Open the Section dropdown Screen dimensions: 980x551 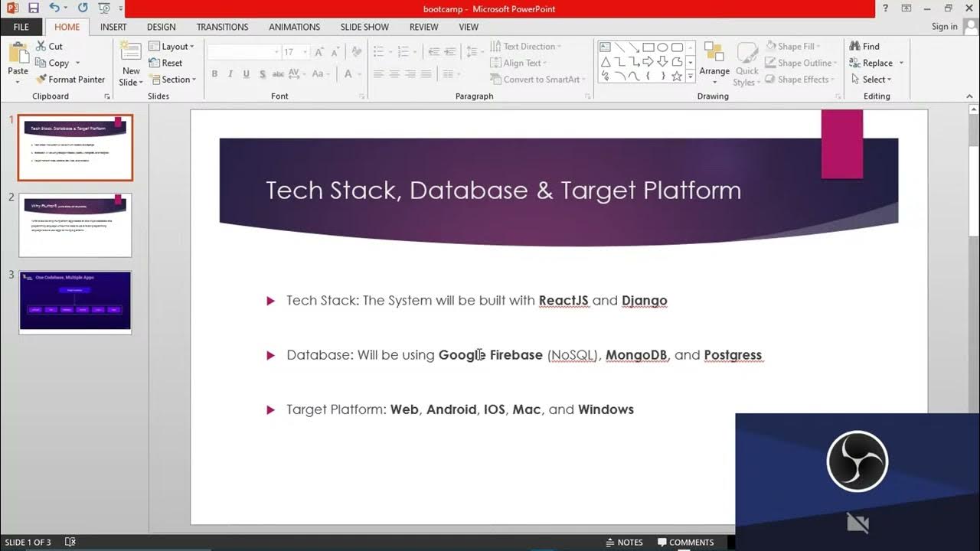173,80
